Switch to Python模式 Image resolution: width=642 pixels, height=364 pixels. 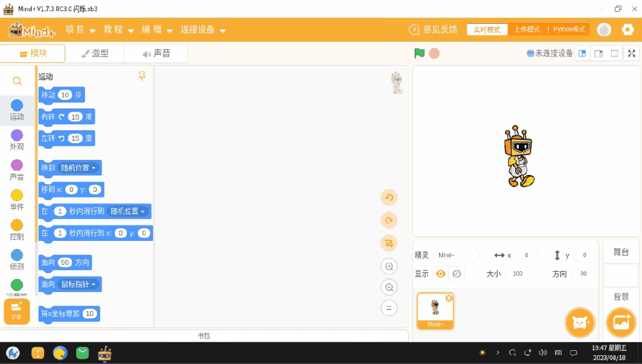pos(569,30)
